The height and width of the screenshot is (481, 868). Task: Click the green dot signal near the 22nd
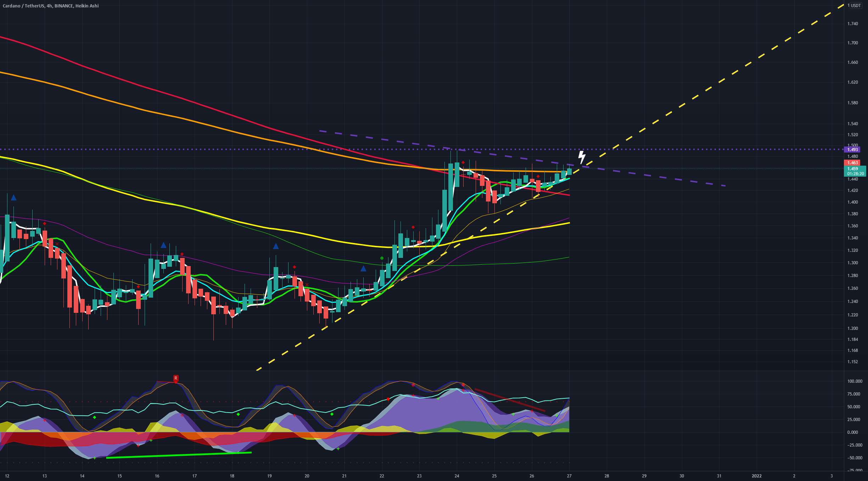[382, 258]
